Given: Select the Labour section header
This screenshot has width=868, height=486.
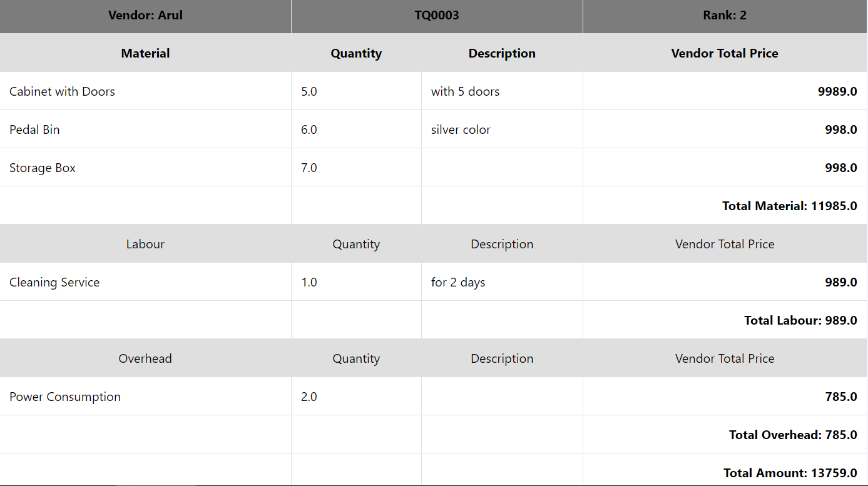Looking at the screenshot, I should pyautogui.click(x=145, y=245).
